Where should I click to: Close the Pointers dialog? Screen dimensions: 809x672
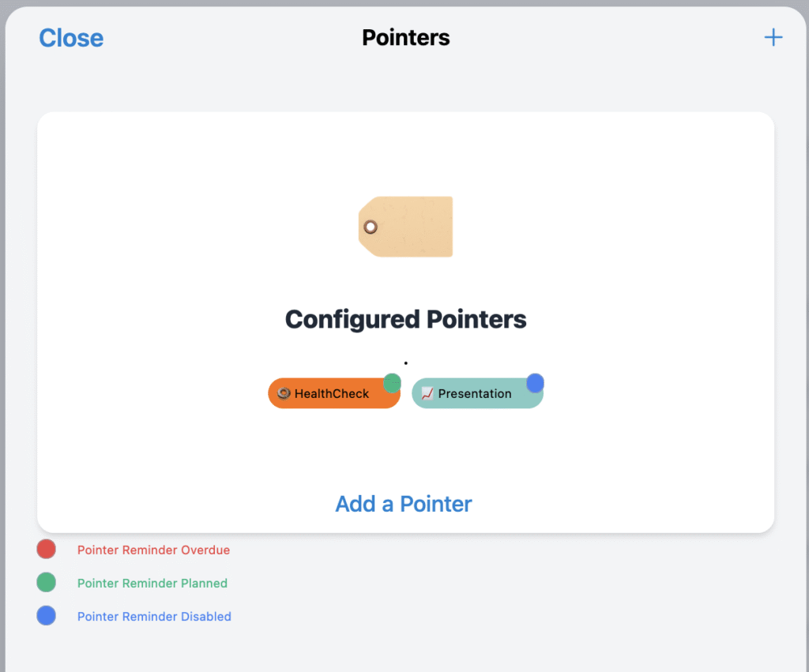click(71, 38)
